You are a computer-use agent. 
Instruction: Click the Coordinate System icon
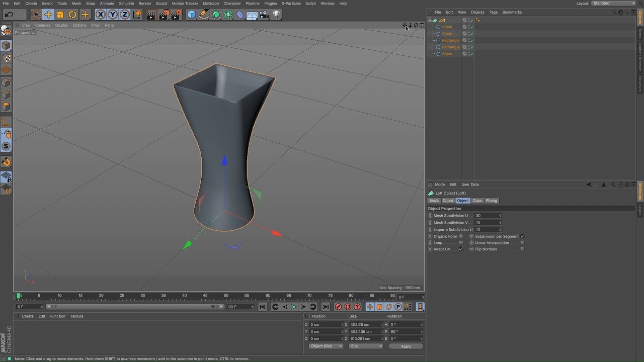click(x=137, y=15)
